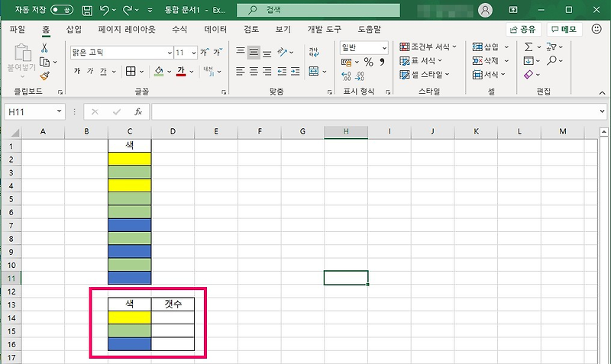Toggle underline text formatting
The image size is (611, 364).
click(103, 71)
